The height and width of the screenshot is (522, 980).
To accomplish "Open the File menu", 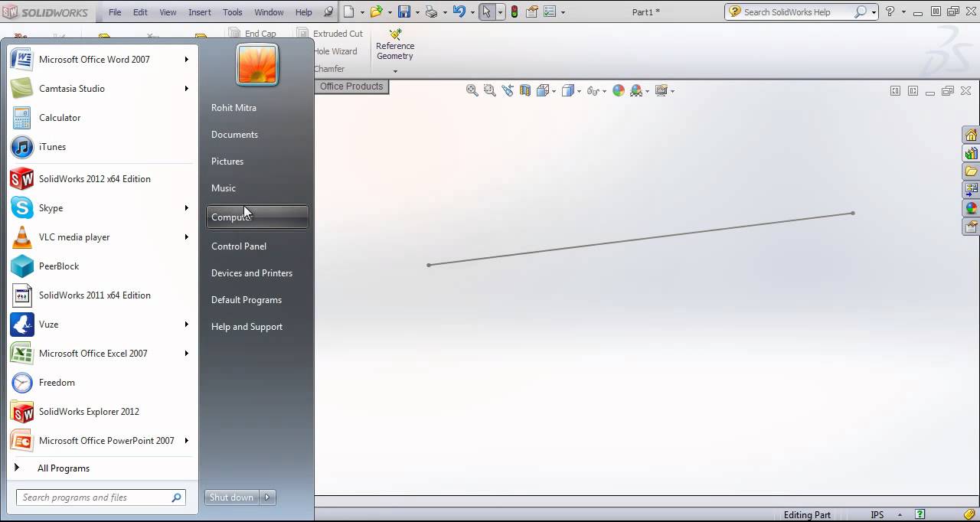I will 115,12.
